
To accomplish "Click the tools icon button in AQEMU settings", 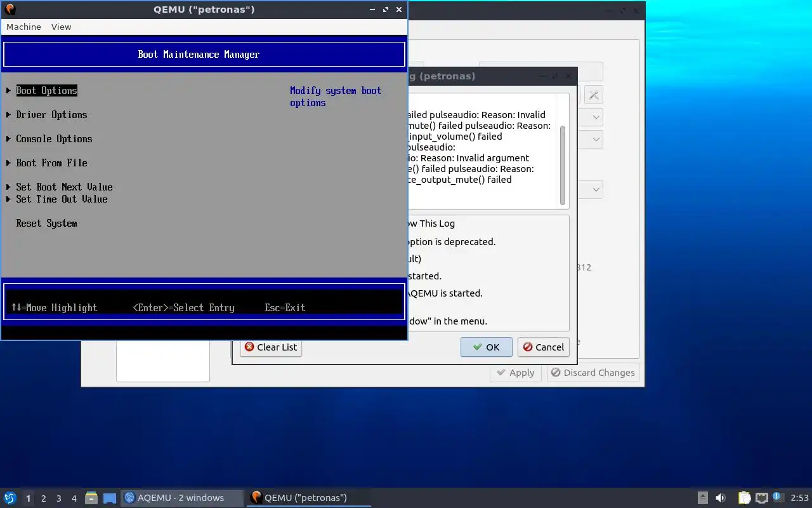I will coord(593,95).
